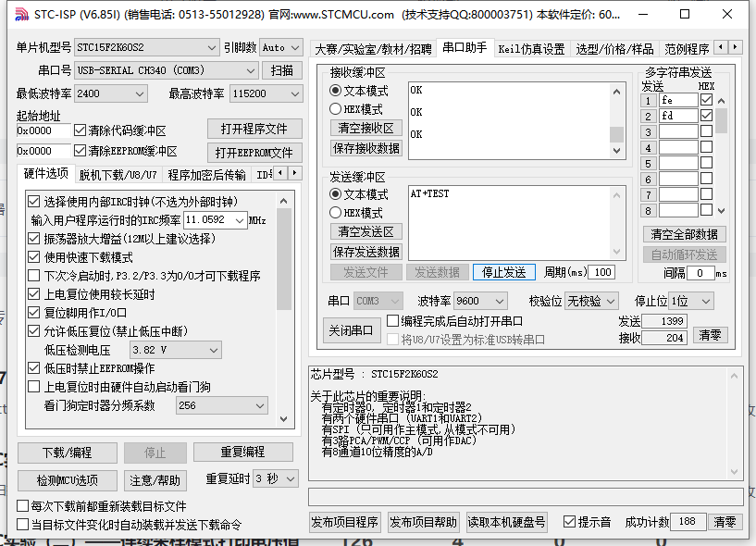Click 清空全部数据 in multi-string send panel
Image resolution: width=756 pixels, height=546 pixels.
[x=686, y=234]
